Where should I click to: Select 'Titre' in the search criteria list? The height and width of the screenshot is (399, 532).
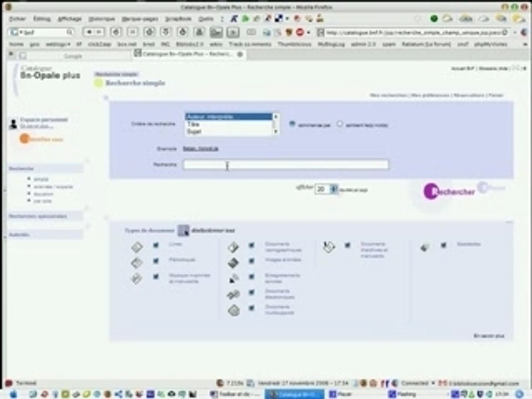(x=229, y=125)
